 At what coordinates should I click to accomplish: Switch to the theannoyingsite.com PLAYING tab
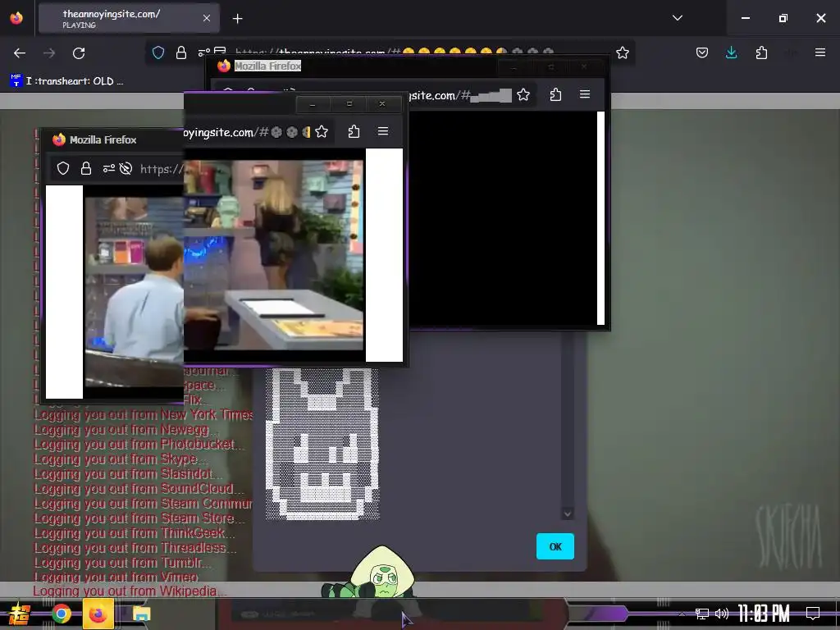pos(129,18)
